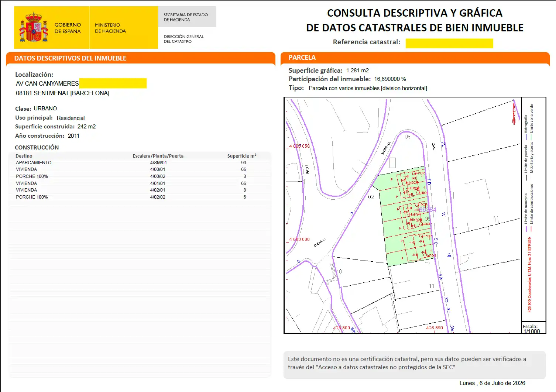556x392 pixels.
Task: Click the Destino column header
Action: [24, 156]
